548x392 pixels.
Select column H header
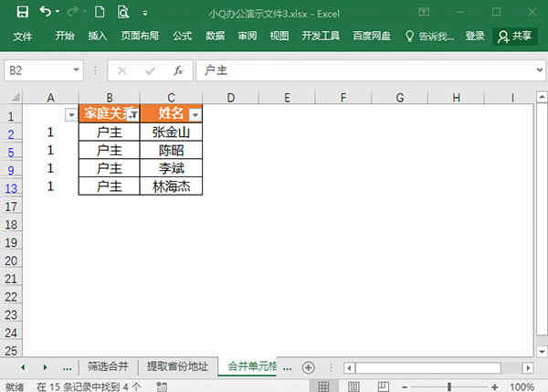(456, 98)
